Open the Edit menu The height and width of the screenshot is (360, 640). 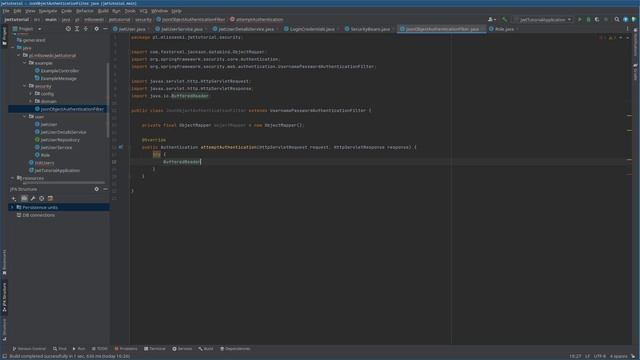tap(17, 11)
